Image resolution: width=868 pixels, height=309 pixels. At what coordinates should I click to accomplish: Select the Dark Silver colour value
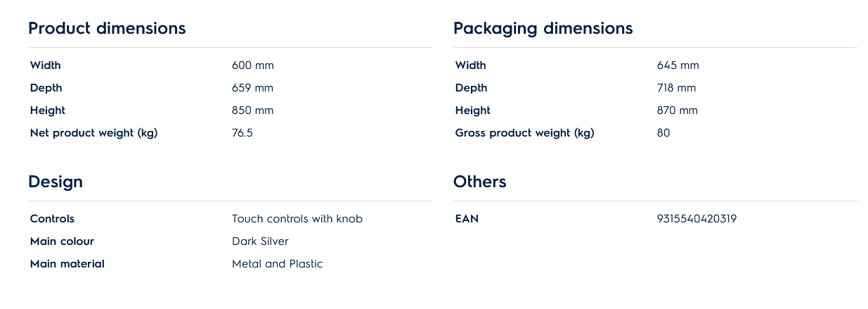click(x=260, y=241)
